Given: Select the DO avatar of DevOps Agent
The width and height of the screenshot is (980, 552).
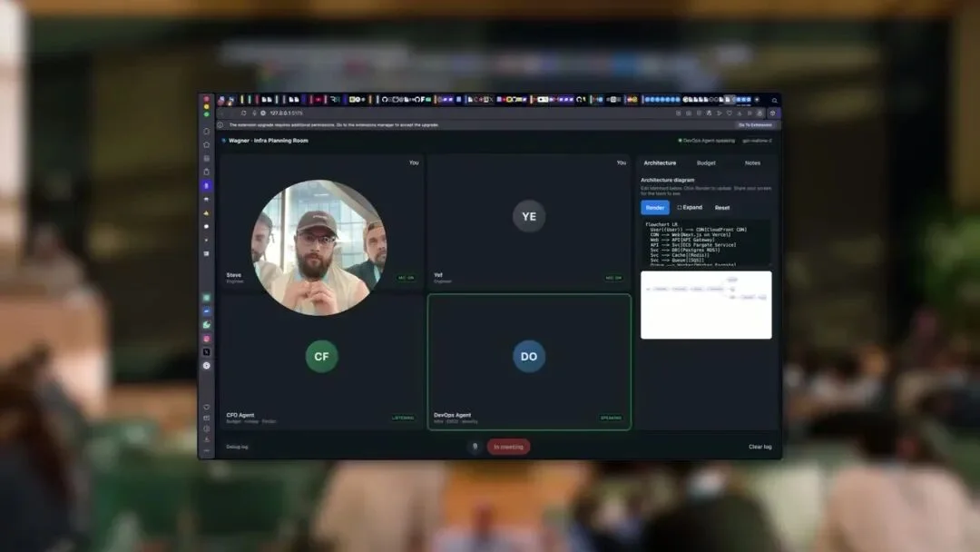Looking at the screenshot, I should 529,356.
